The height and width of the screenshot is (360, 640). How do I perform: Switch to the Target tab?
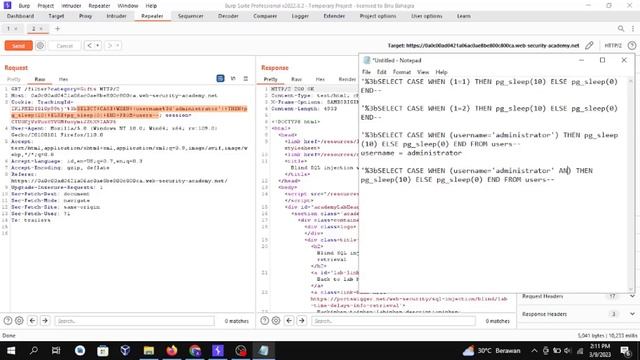pyautogui.click(x=56, y=16)
